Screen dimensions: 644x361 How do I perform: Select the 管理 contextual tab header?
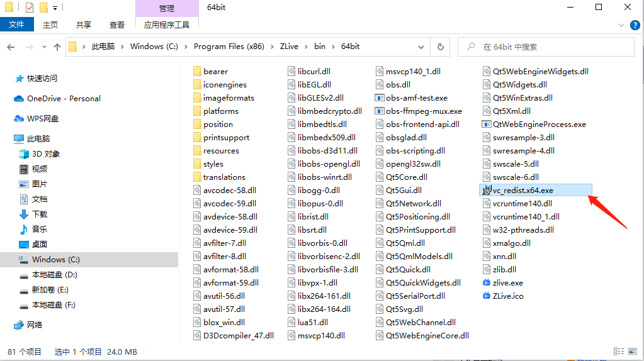[x=167, y=8]
